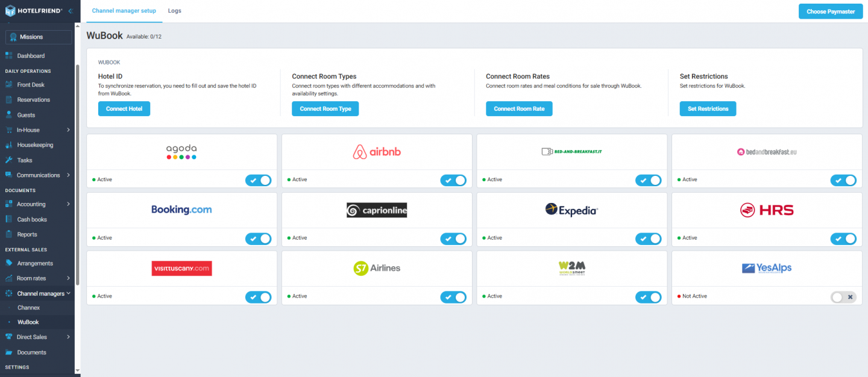This screenshot has width=868, height=377.
Task: Disable the Booking.com channel toggle
Action: (x=258, y=238)
